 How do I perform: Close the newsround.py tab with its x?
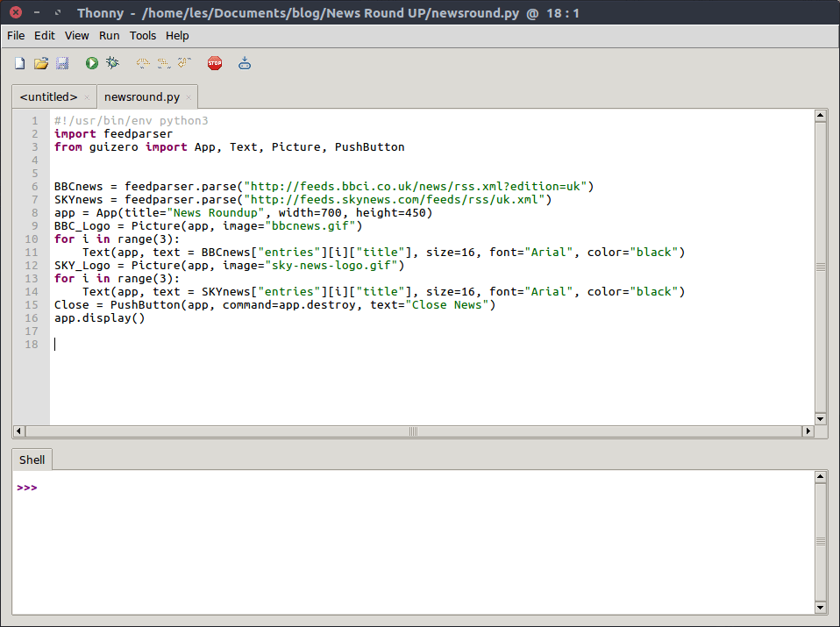click(189, 97)
